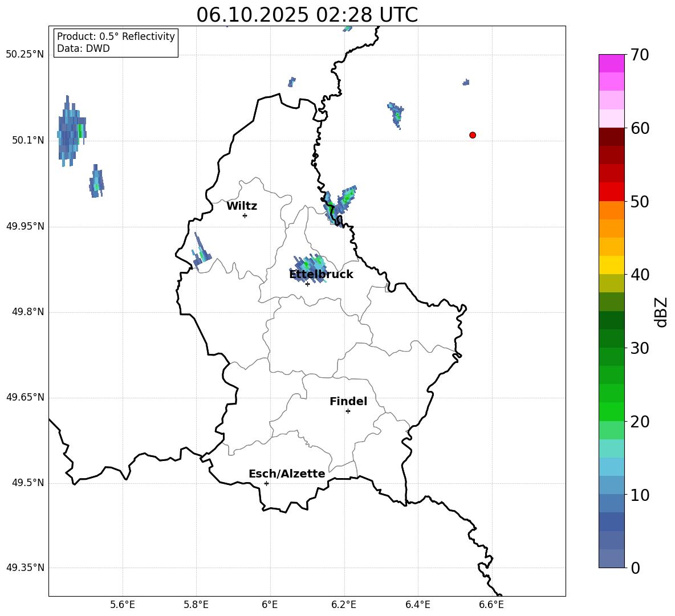Click the dark red colorbar segment below 60
Image resolution: width=675 pixels, height=616 pixels.
pyautogui.click(x=611, y=137)
